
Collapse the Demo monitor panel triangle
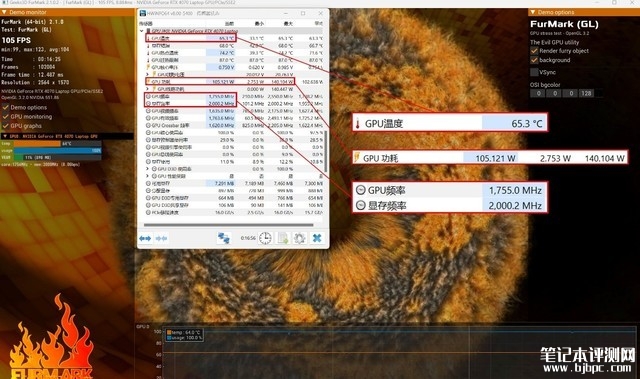(4, 12)
